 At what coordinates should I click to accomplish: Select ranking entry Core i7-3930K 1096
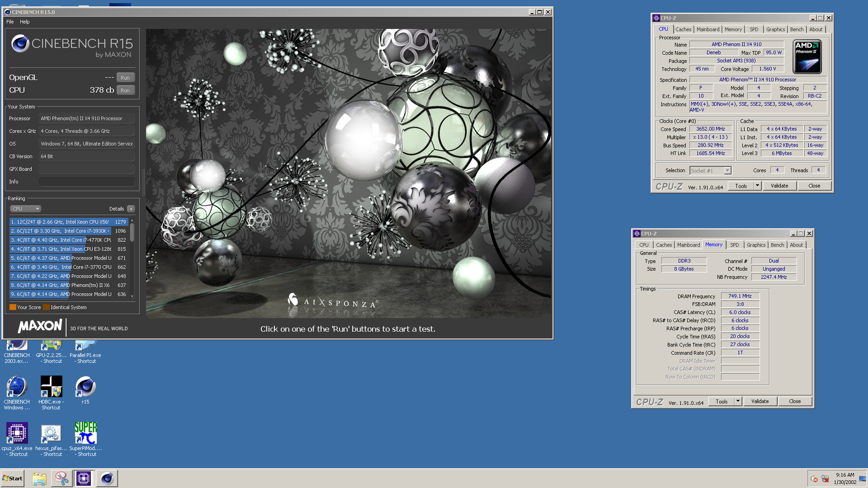point(69,231)
